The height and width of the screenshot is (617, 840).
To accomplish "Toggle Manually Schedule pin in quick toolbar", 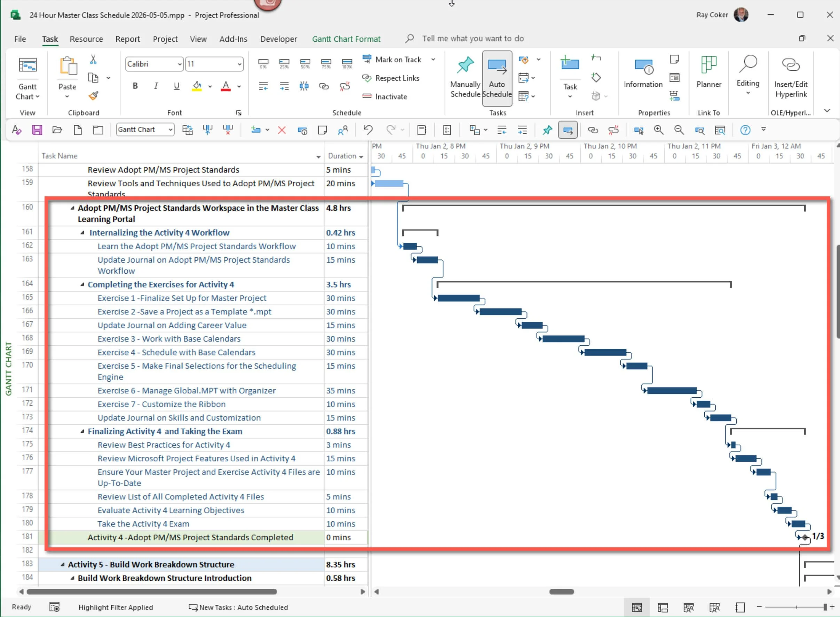I will [547, 130].
